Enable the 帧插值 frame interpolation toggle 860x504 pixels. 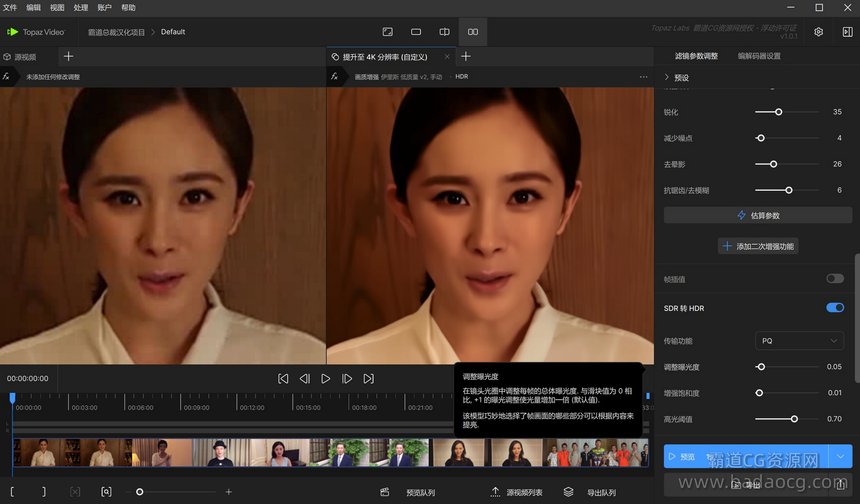[834, 279]
